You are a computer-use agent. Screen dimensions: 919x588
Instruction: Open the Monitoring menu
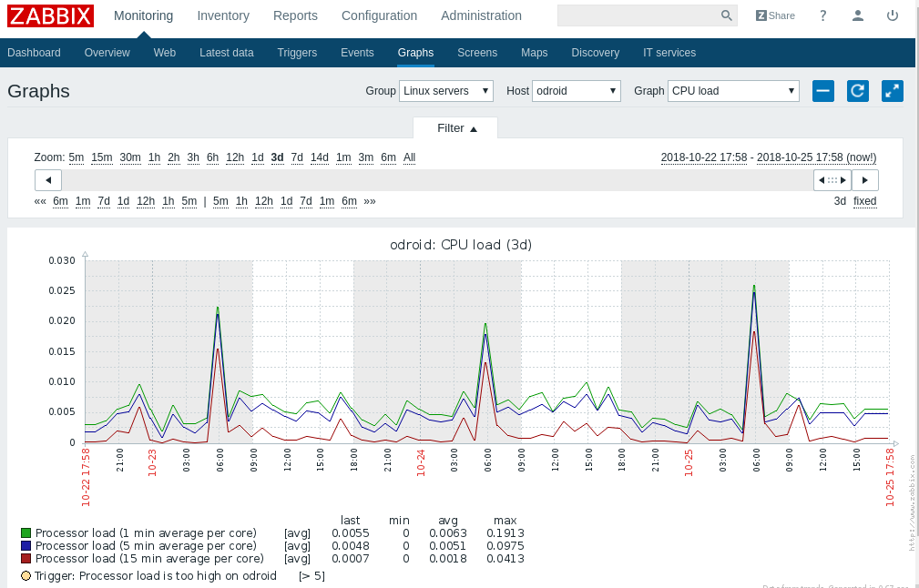coord(144,15)
